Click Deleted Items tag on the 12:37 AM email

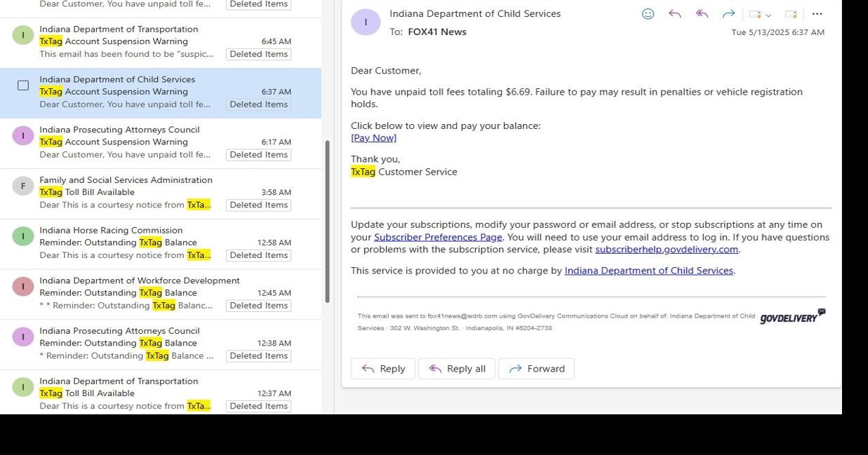click(x=258, y=406)
